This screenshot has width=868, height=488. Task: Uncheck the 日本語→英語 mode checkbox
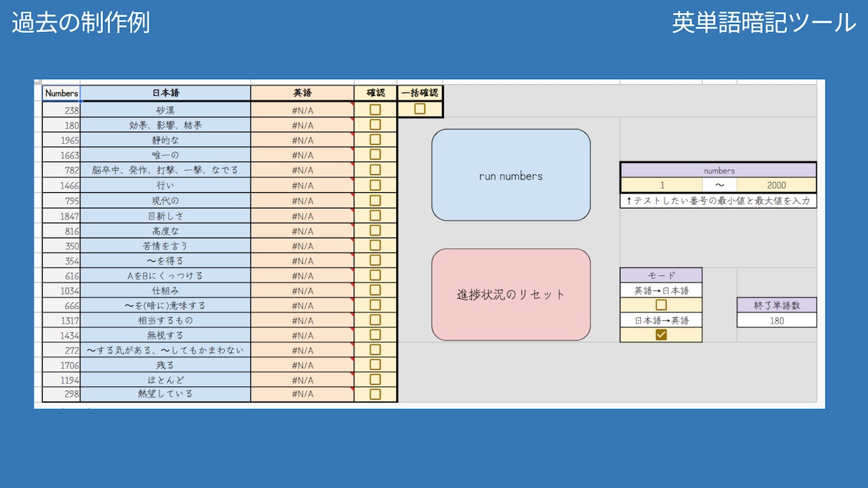coord(661,335)
